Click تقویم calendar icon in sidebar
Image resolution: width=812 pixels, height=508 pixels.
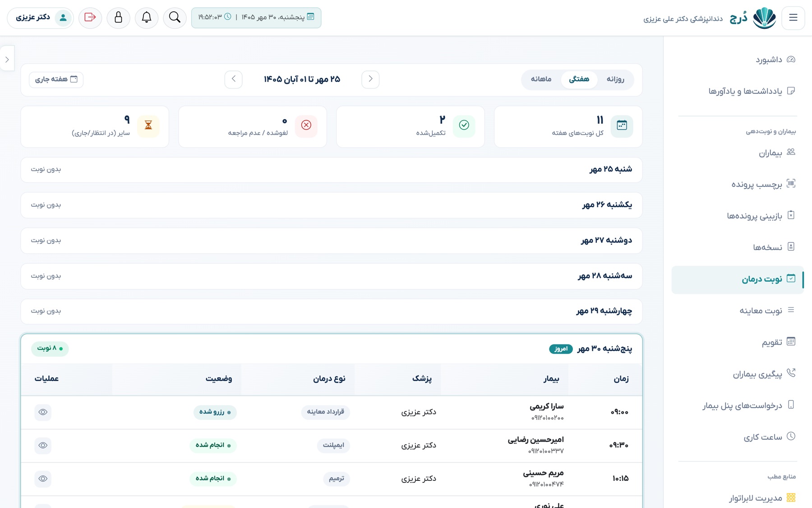pos(791,341)
